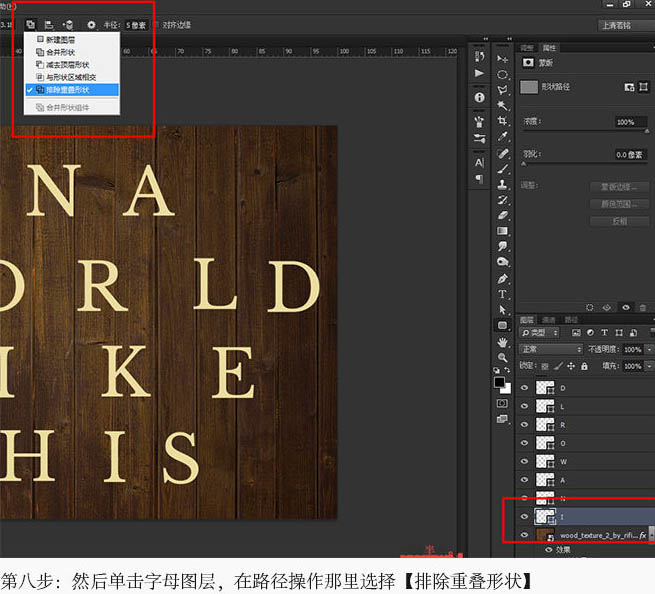The width and height of the screenshot is (655, 594).
Task: Open the Character panel icon
Action: pos(479,162)
